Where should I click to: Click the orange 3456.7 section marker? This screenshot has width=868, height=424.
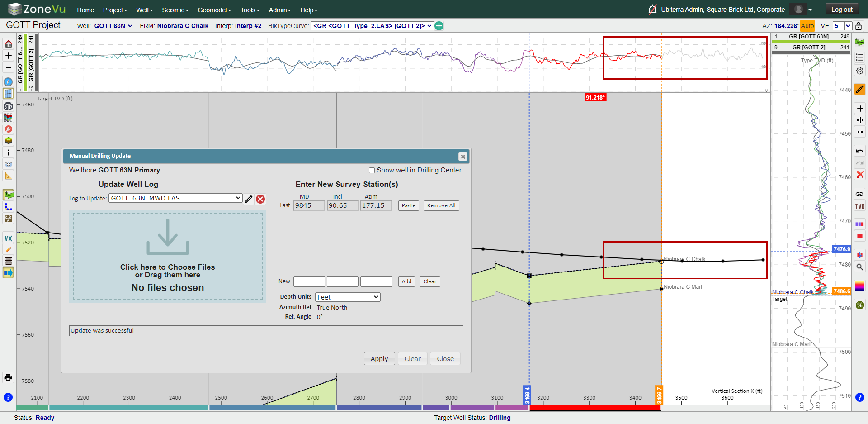659,395
